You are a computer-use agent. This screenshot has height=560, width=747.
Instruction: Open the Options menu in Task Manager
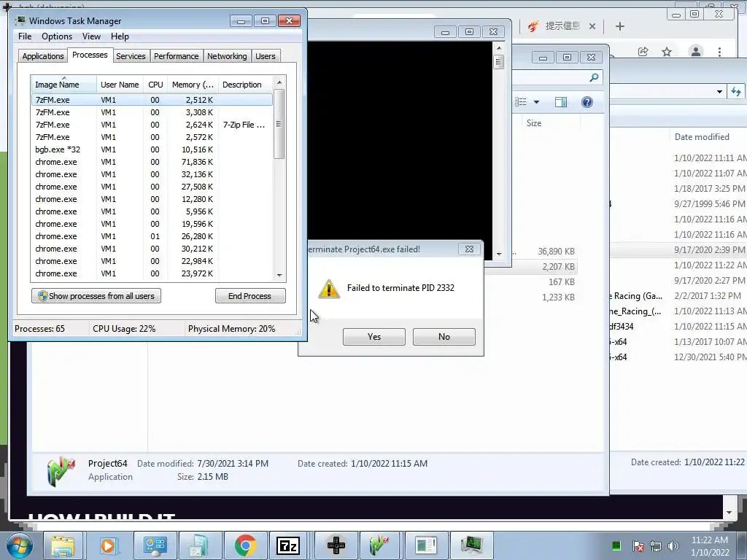pos(57,36)
